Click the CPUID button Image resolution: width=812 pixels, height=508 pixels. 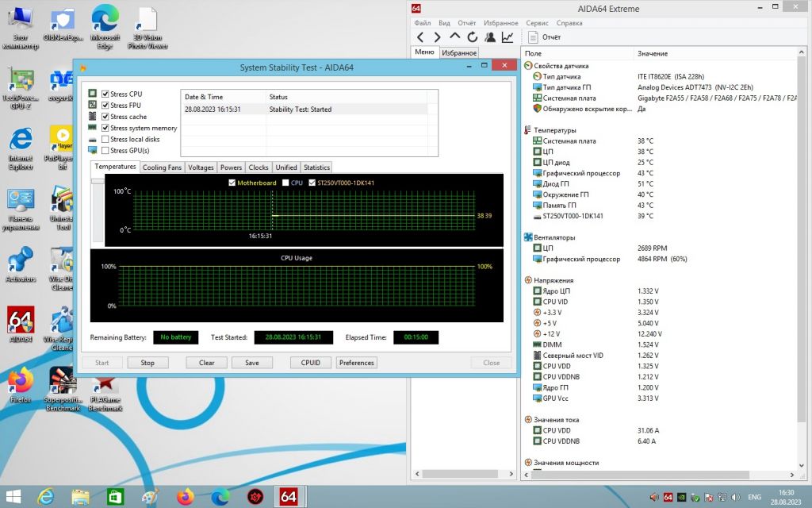tap(311, 363)
